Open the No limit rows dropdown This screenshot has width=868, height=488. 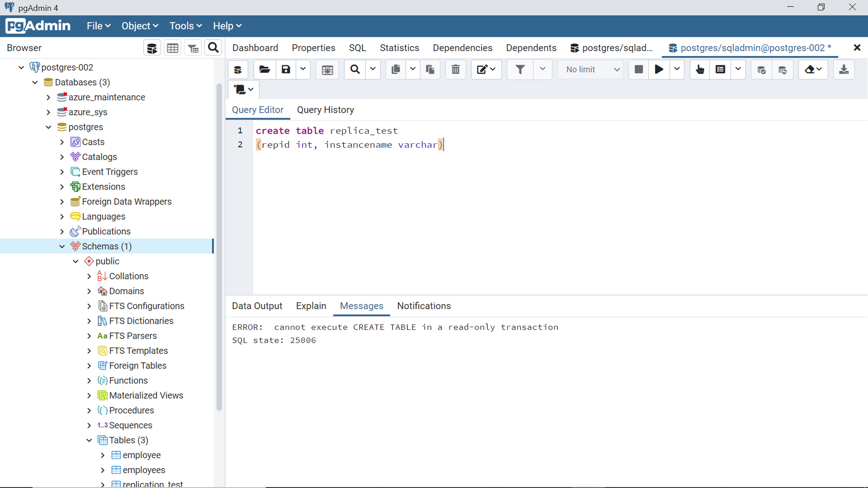tap(592, 69)
